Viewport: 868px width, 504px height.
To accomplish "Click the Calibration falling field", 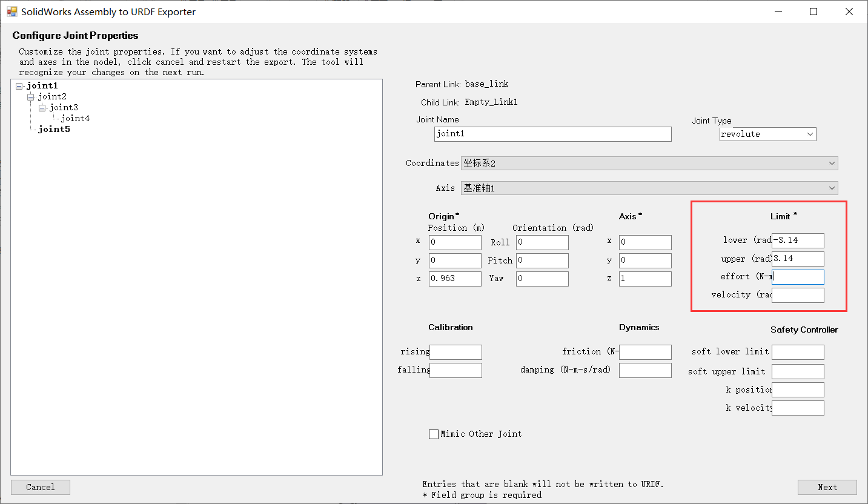I will pos(456,370).
